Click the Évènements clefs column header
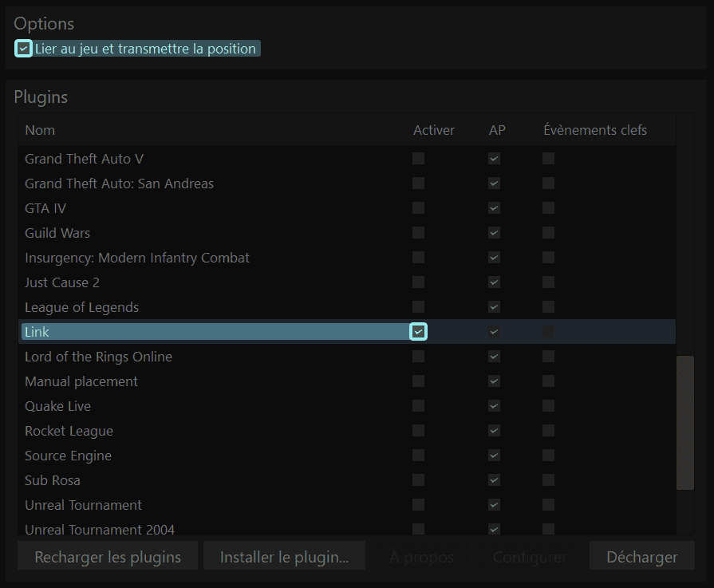 click(x=594, y=130)
